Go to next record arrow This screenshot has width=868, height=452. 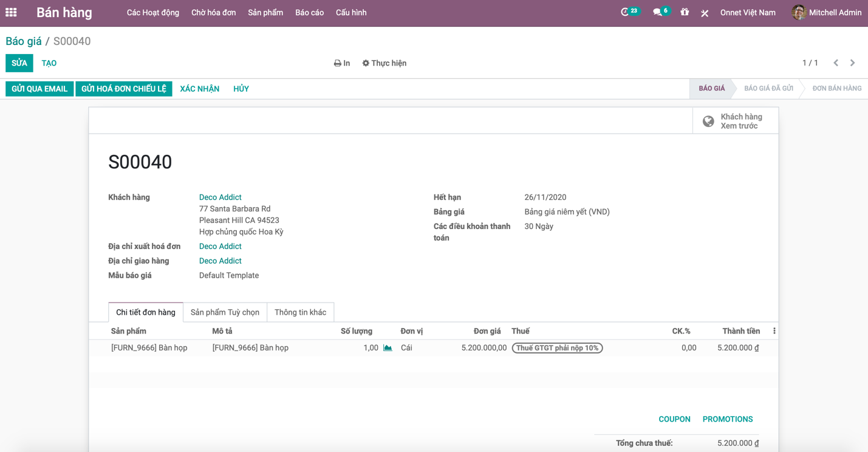(852, 63)
